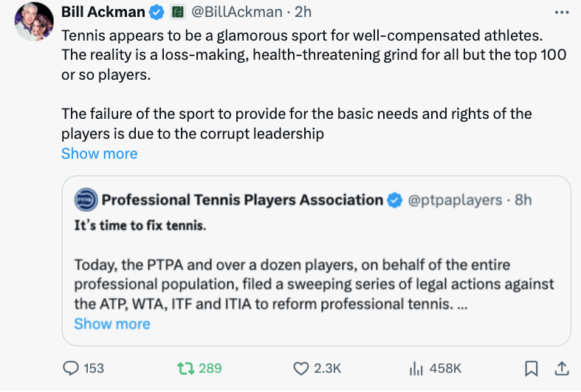Click Bill Ackman's profile avatar
Viewport: 581px width, 392px height.
[x=33, y=21]
